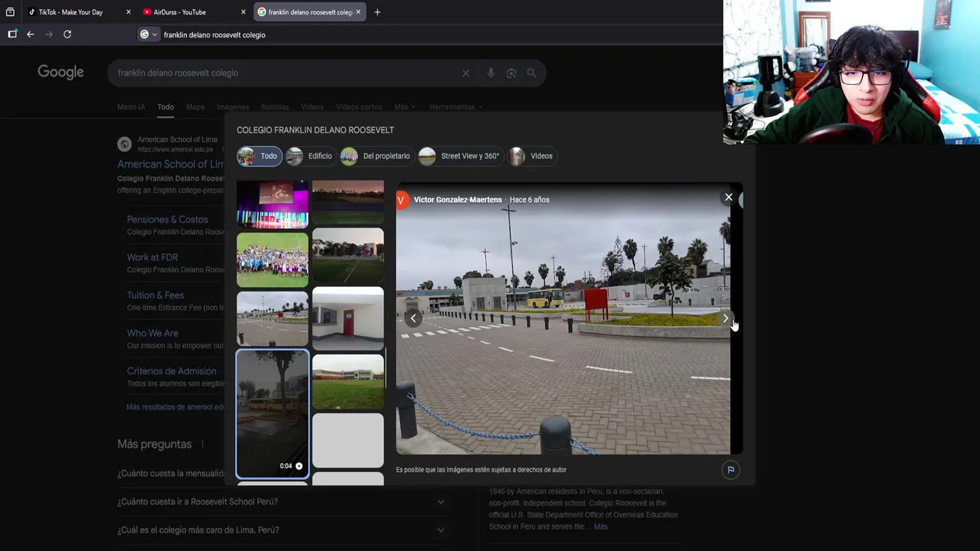Report photo with the flag icon

(x=730, y=470)
